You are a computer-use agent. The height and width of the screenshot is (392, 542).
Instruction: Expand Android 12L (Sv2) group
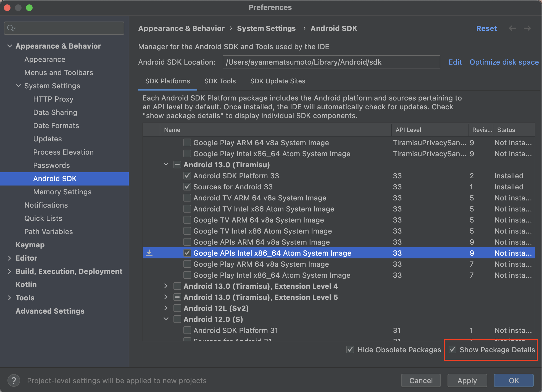click(x=166, y=308)
